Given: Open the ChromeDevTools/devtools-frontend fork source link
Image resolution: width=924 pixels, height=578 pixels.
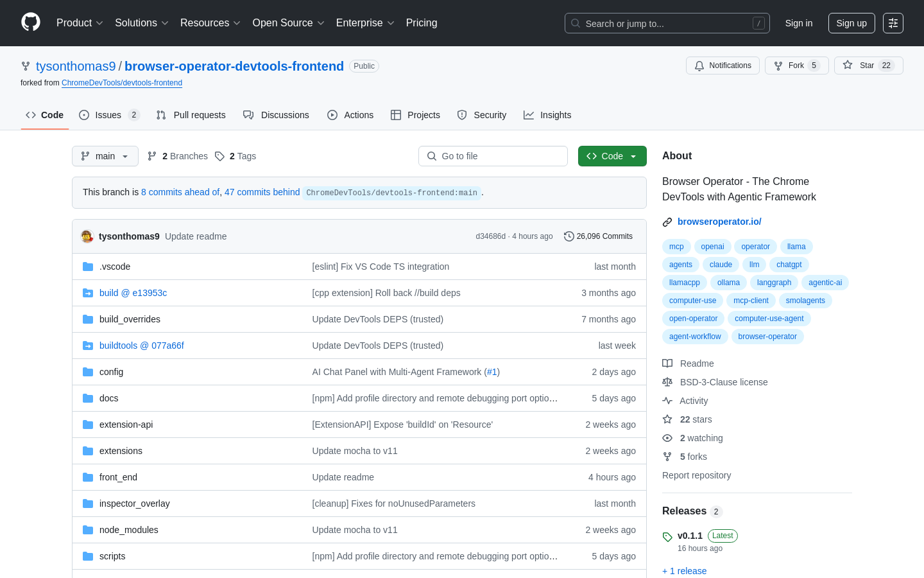Looking at the screenshot, I should pyautogui.click(x=122, y=83).
